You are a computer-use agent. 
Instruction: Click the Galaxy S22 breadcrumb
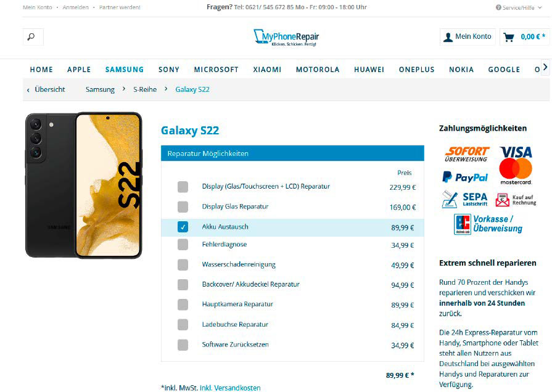(192, 89)
